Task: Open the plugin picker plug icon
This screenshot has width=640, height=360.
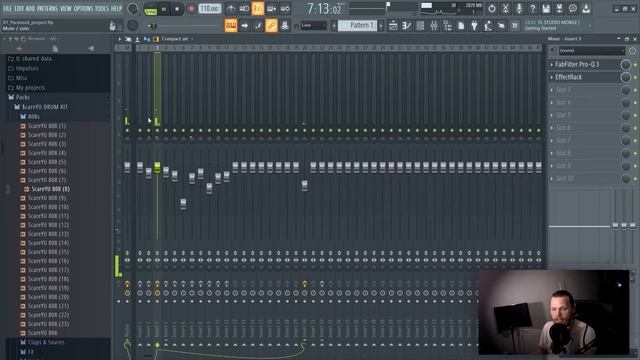Action: (474, 25)
